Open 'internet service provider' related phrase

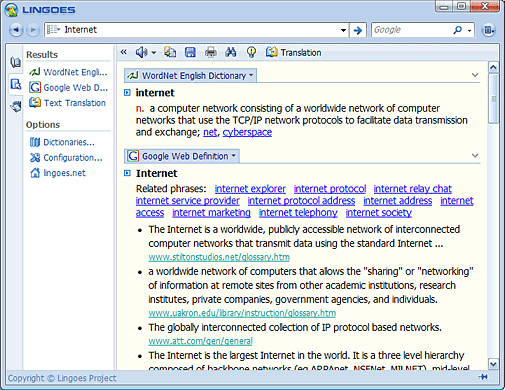[x=187, y=201]
